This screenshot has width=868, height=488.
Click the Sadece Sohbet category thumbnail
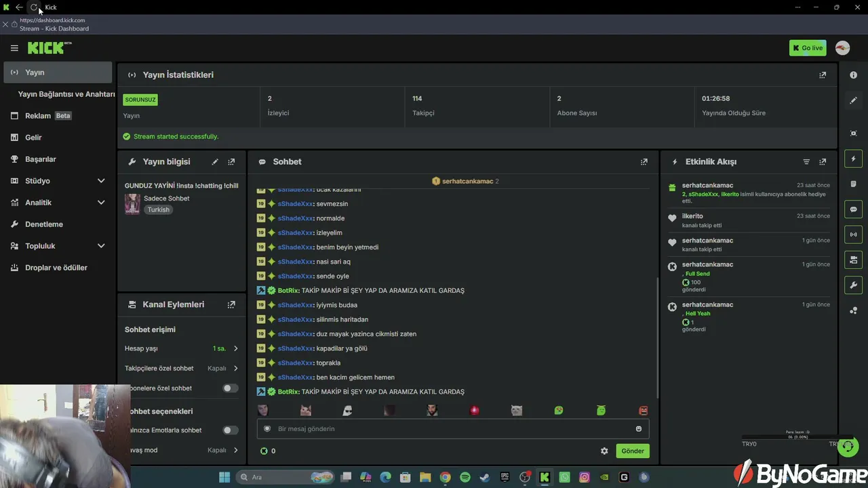[x=132, y=204]
